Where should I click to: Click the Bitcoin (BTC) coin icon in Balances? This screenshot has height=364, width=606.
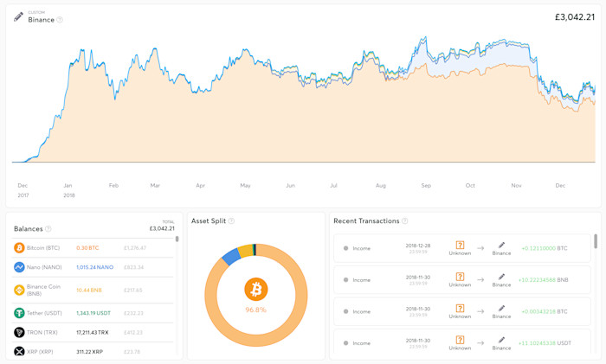(19, 248)
